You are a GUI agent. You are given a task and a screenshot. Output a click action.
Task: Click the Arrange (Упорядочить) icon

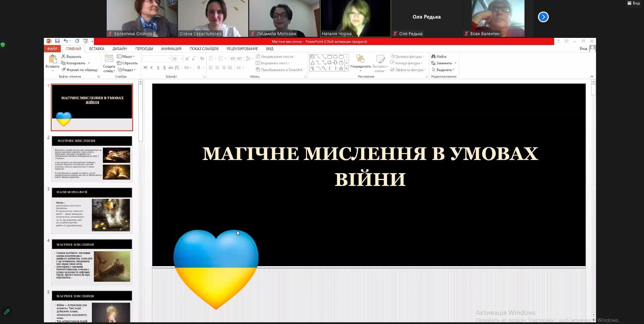[x=360, y=59]
